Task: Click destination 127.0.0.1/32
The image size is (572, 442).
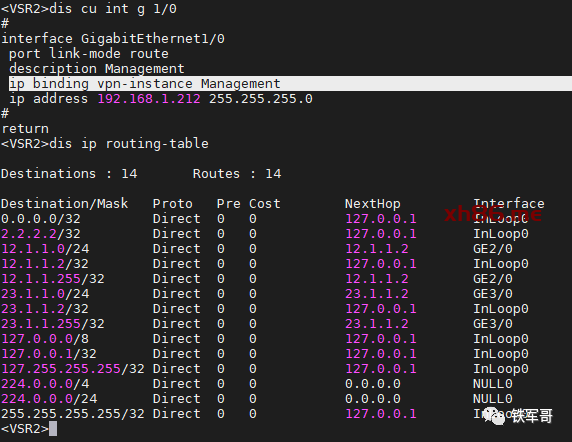Action: (49, 354)
